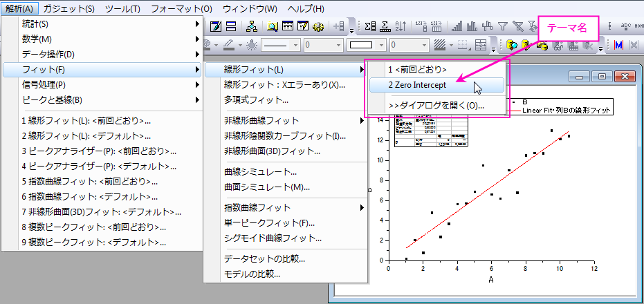Click the fit results table in graph
Viewport: 644px width, 304px height.
click(x=431, y=130)
